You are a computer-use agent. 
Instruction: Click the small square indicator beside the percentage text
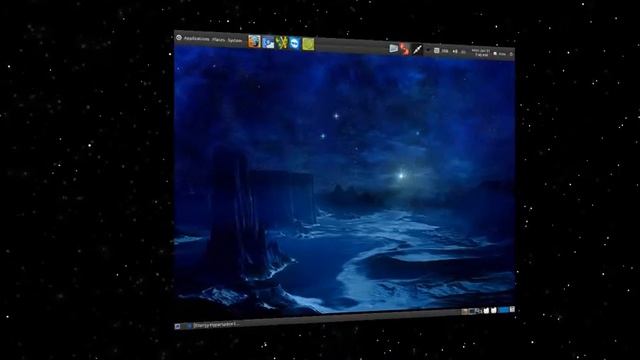(x=436, y=51)
